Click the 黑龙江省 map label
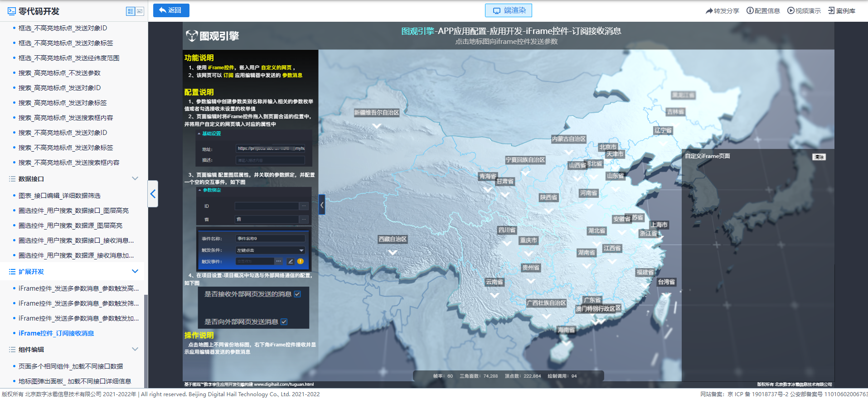868x398 pixels. [683, 95]
